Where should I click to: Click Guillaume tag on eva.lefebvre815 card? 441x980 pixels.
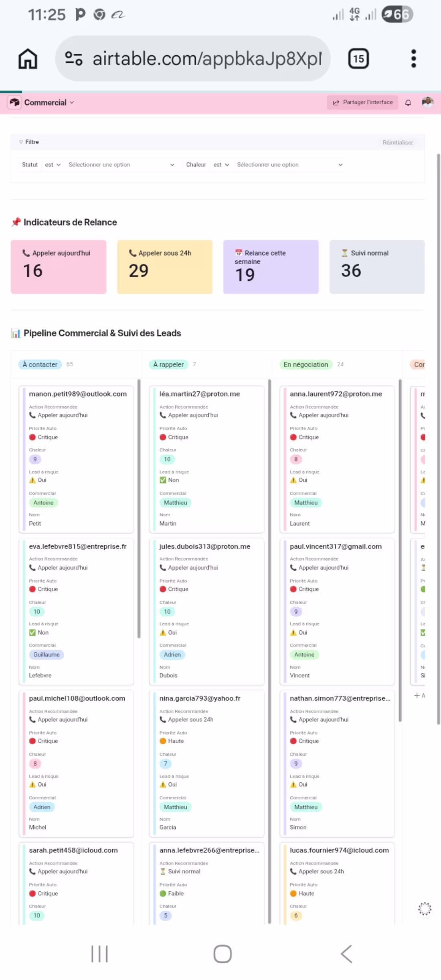point(47,654)
